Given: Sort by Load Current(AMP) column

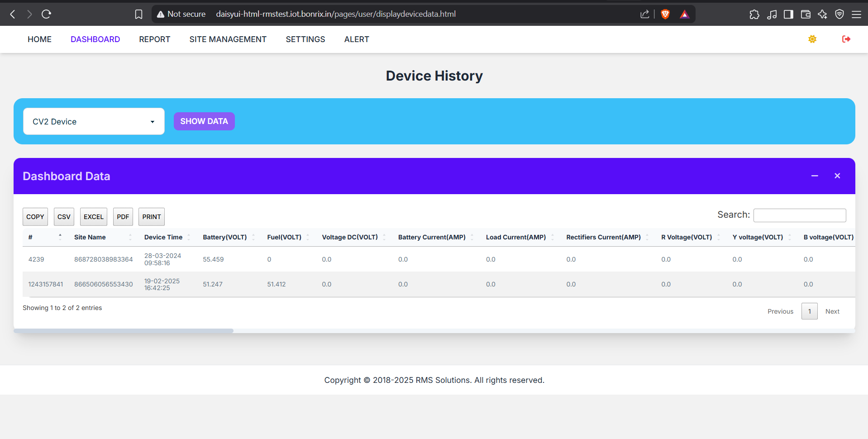Looking at the screenshot, I should click(520, 237).
